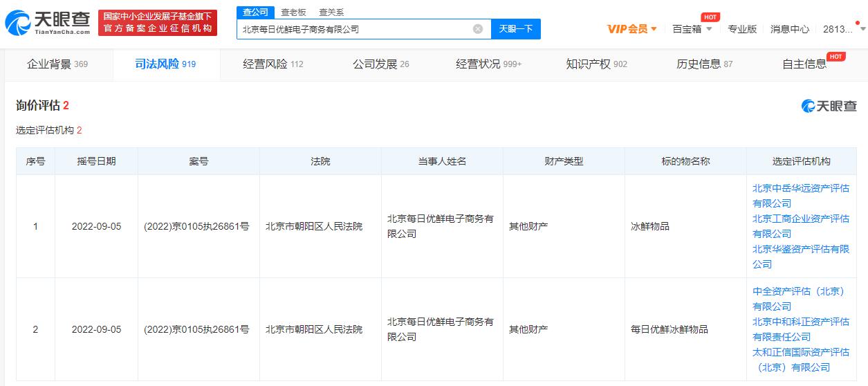Switch to the 查关系 search tab
Viewport: 868px width, 386px height.
331,12
